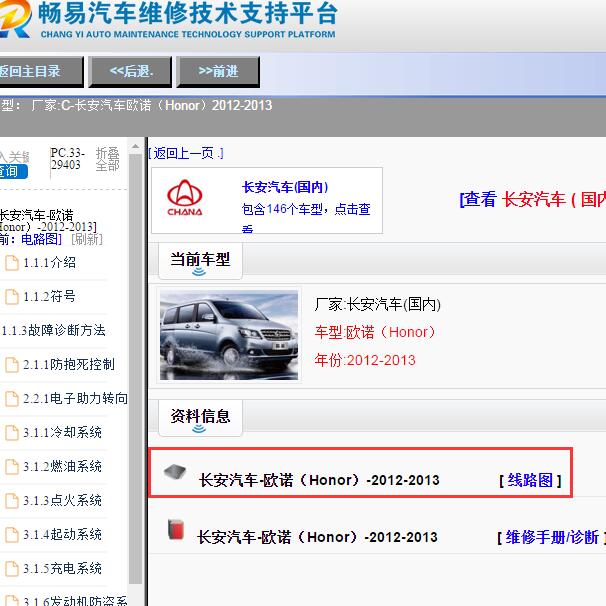Open the 返回上一页 link
Screen dimensions: 606x606
186,153
